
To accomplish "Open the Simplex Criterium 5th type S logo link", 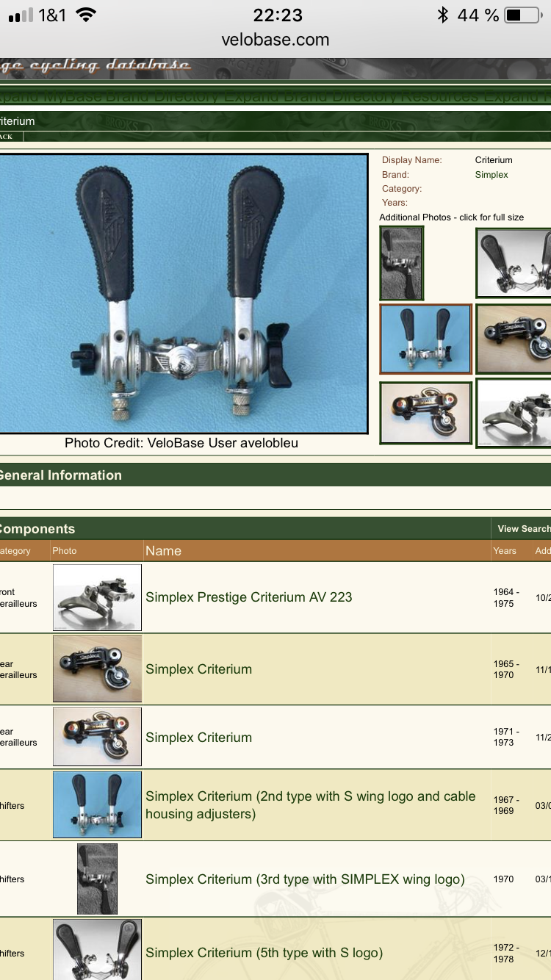I will pyautogui.click(x=264, y=953).
